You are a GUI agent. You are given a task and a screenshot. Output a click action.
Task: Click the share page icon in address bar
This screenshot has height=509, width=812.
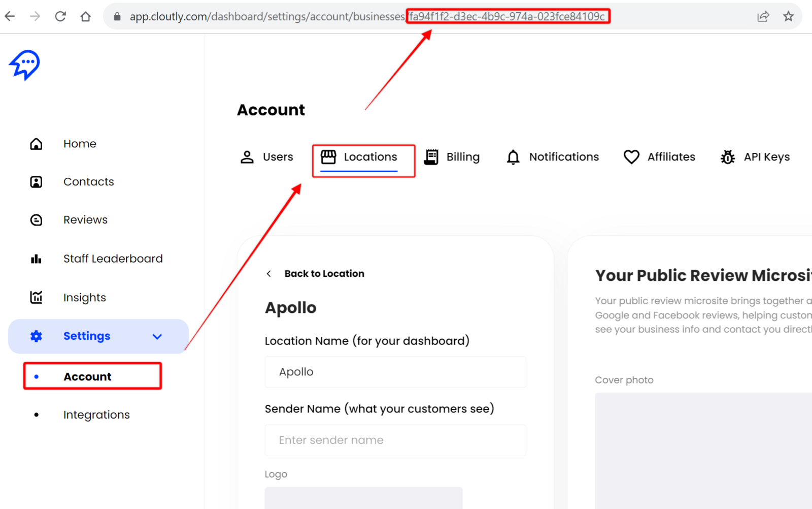pyautogui.click(x=763, y=16)
